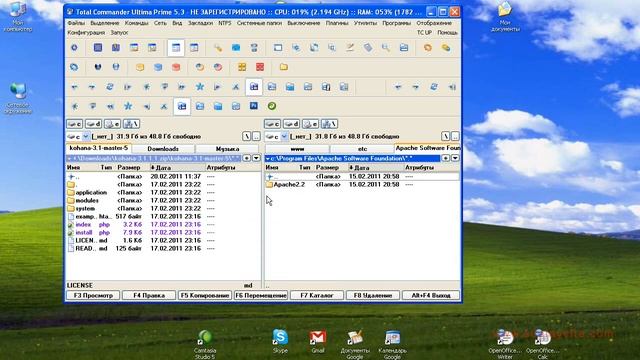Viewport: 640px width, 360px height.
Task: Click the purple square icon next to the gear
Action: (x=98, y=48)
